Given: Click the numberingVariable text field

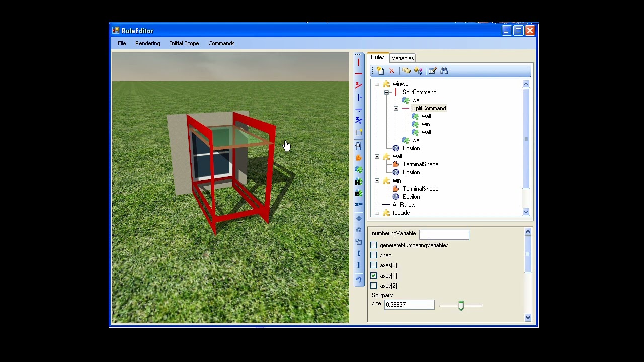Looking at the screenshot, I should (x=444, y=234).
